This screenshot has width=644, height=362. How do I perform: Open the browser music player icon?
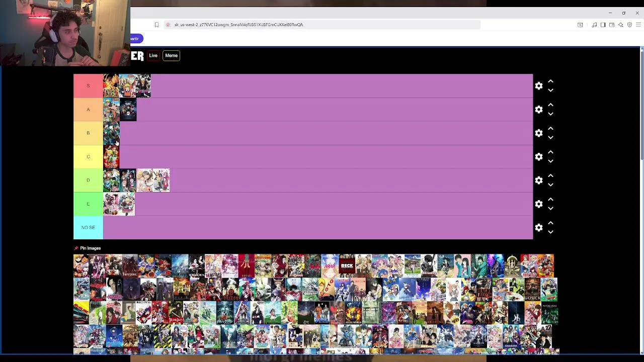(594, 25)
